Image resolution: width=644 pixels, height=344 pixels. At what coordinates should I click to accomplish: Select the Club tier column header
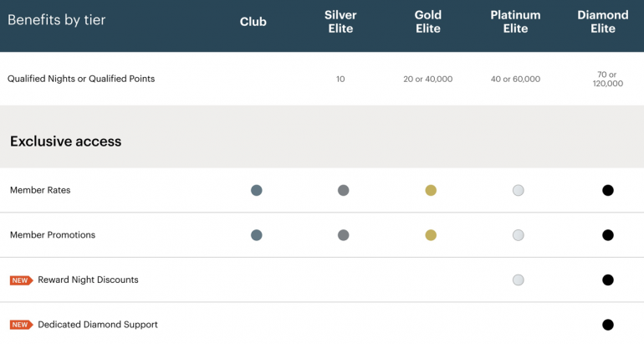253,22
